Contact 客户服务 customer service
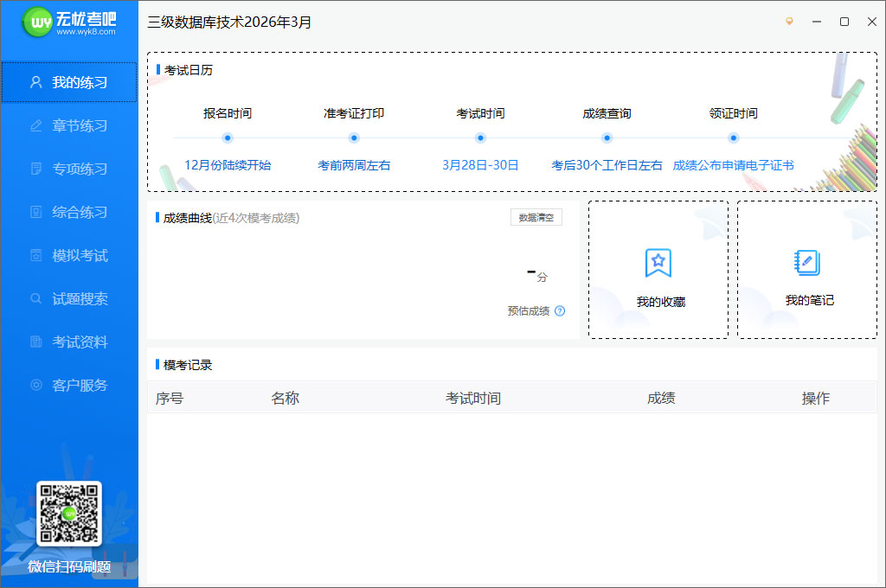This screenshot has height=588, width=886. [x=69, y=385]
